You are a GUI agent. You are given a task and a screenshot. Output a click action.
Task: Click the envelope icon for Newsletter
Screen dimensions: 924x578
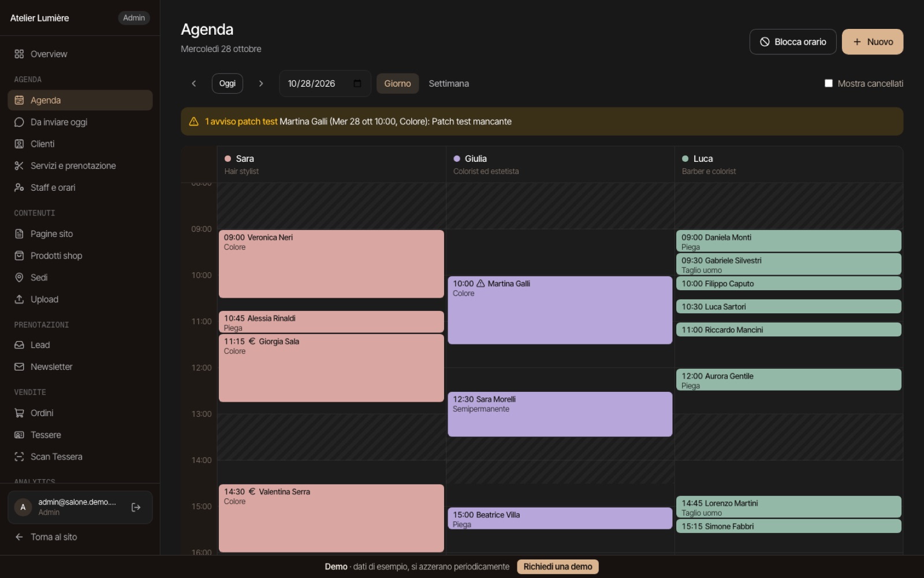tap(19, 367)
